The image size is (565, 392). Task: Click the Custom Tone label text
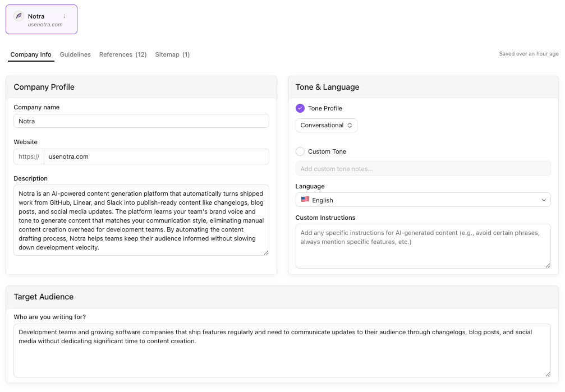pyautogui.click(x=327, y=151)
